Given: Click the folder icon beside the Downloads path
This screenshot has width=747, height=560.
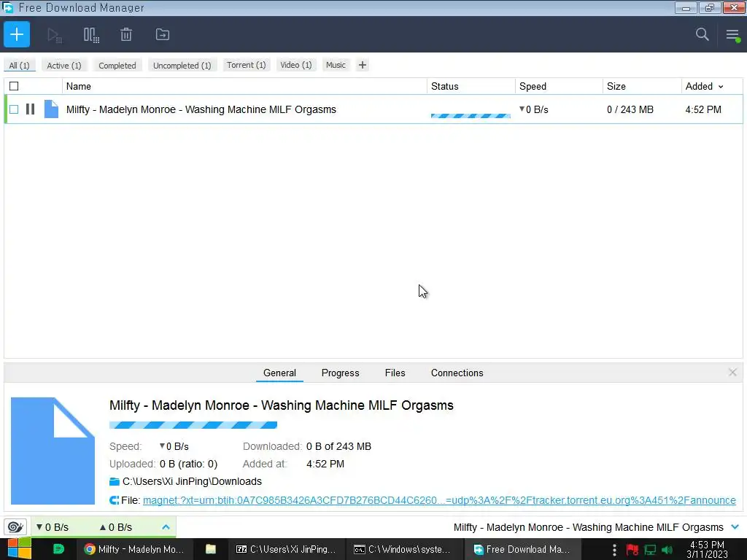Looking at the screenshot, I should tap(115, 481).
